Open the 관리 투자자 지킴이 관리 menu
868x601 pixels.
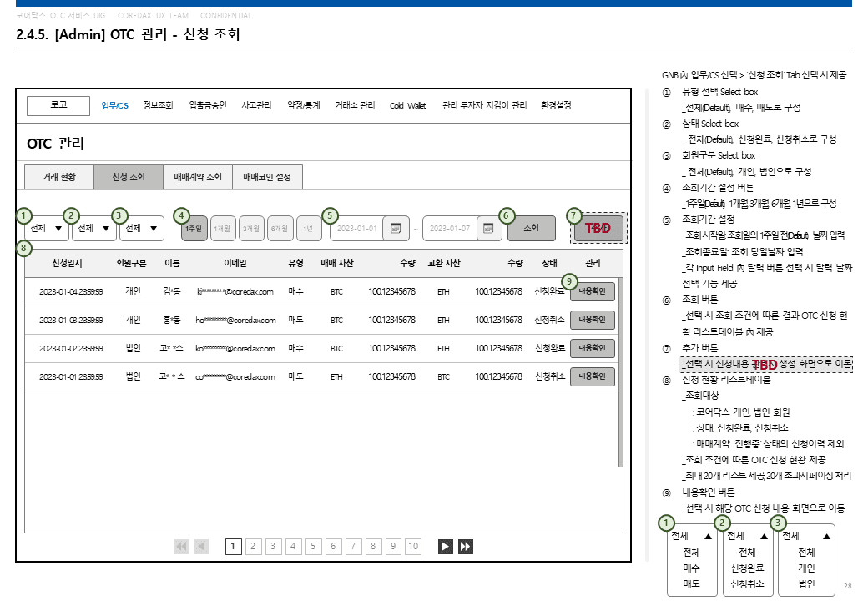(484, 105)
